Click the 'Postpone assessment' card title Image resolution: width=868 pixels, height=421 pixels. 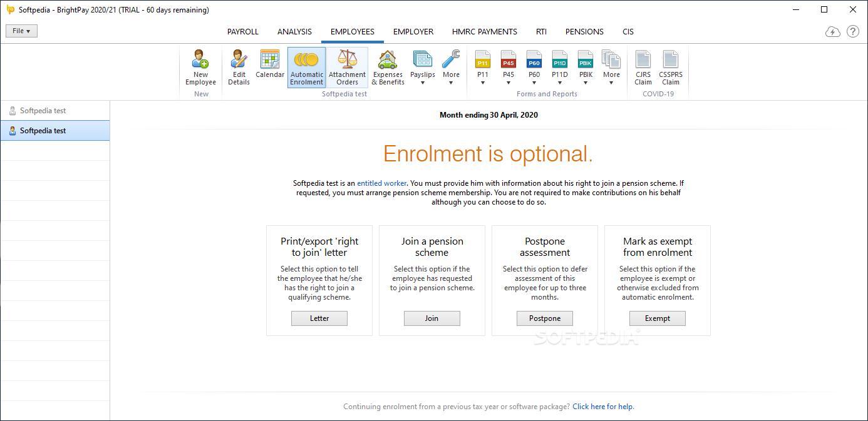click(x=545, y=247)
